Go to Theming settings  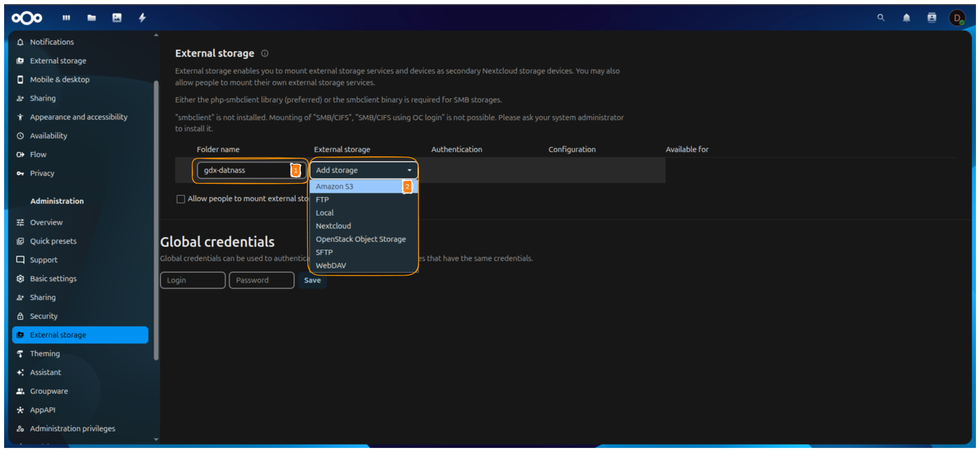(44, 353)
